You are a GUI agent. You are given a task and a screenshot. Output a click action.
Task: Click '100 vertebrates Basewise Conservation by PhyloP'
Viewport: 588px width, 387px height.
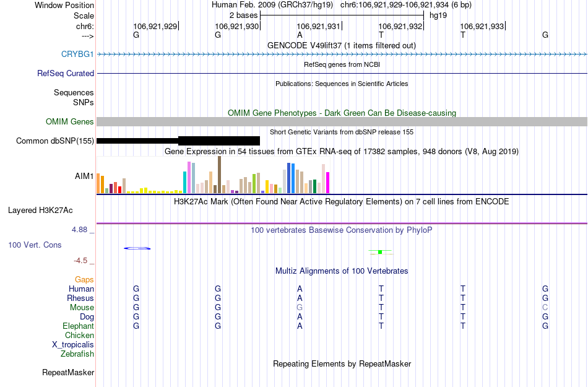pyautogui.click(x=341, y=230)
